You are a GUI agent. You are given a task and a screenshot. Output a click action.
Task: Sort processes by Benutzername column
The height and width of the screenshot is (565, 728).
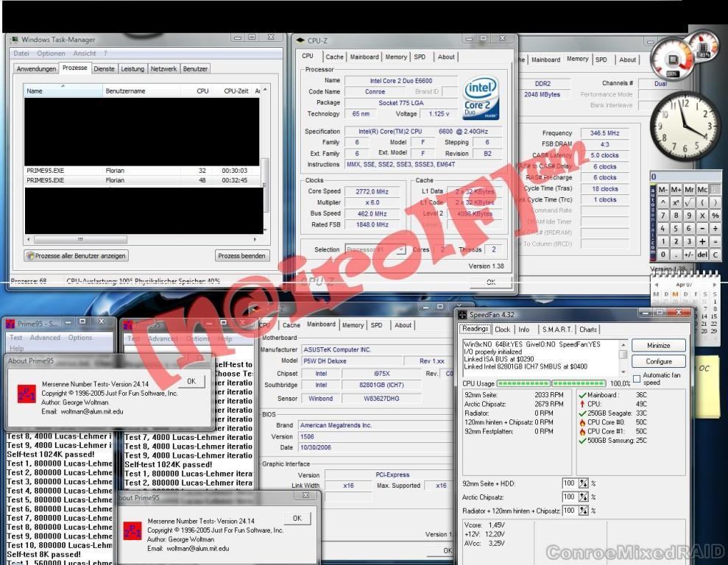141,91
